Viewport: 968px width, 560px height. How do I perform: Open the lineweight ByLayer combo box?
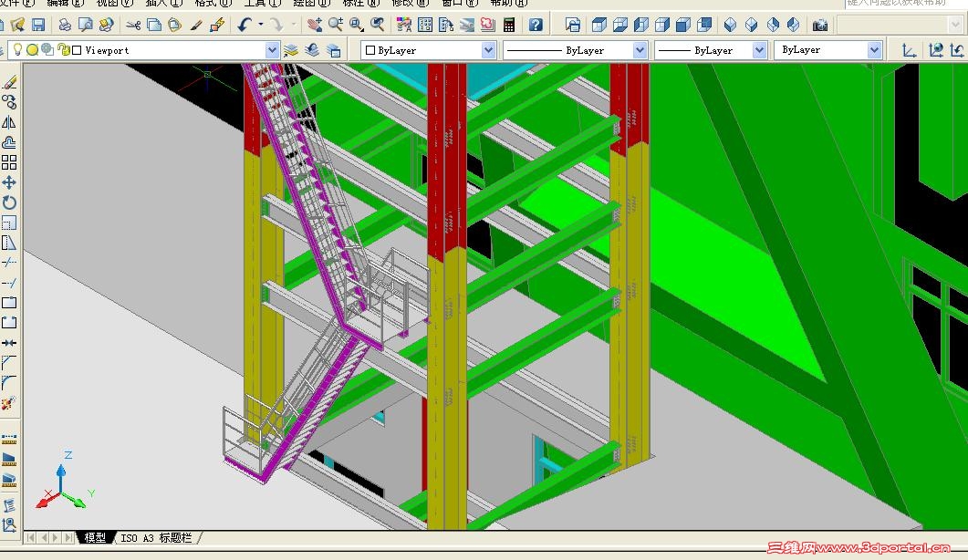(x=711, y=50)
